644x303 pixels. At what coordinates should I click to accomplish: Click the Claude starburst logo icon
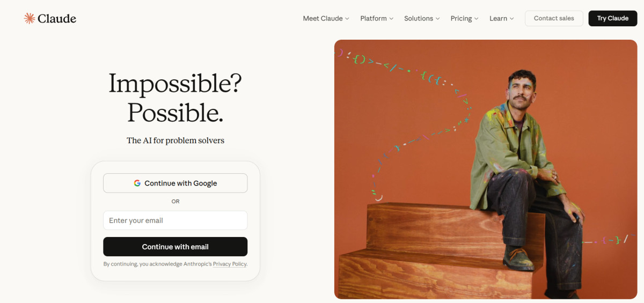(29, 18)
